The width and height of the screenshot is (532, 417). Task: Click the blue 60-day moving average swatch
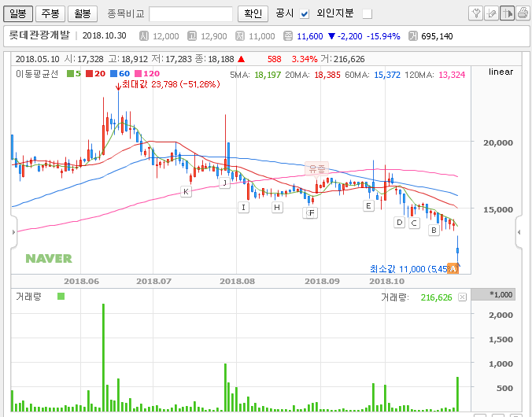click(113, 74)
